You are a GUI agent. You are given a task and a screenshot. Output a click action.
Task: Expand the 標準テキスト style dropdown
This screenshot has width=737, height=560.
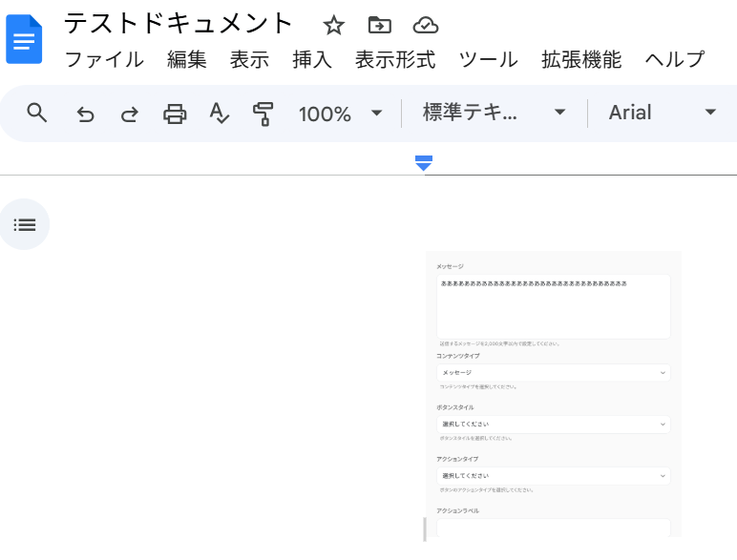point(495,114)
